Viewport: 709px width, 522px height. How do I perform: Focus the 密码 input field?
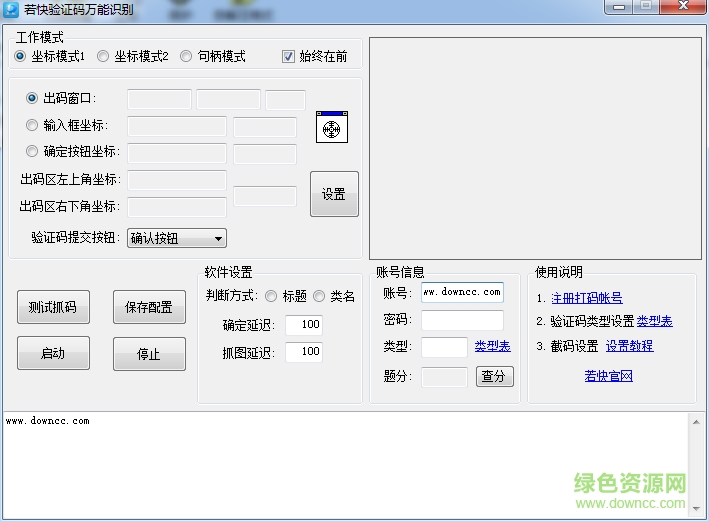coord(462,320)
